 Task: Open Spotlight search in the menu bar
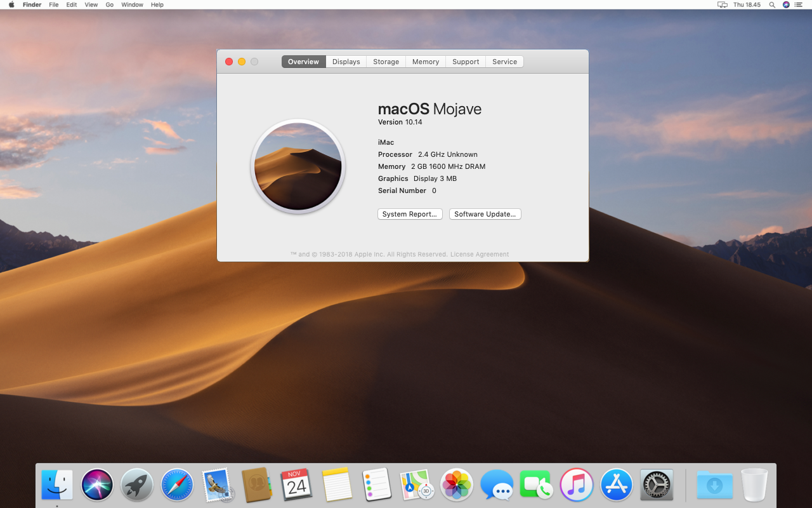772,5
